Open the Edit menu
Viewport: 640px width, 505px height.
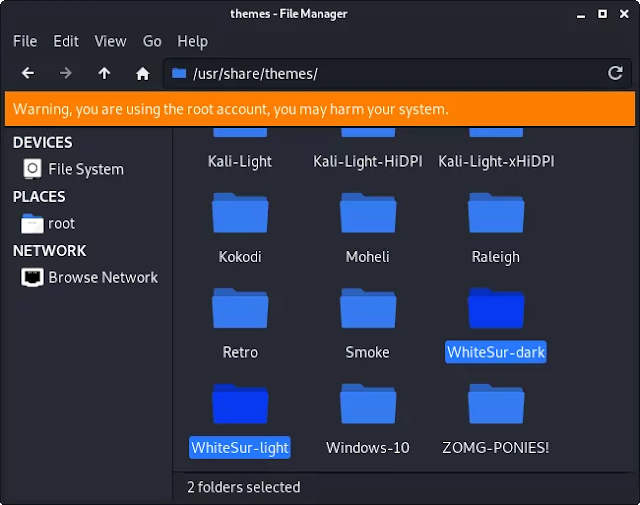(66, 41)
